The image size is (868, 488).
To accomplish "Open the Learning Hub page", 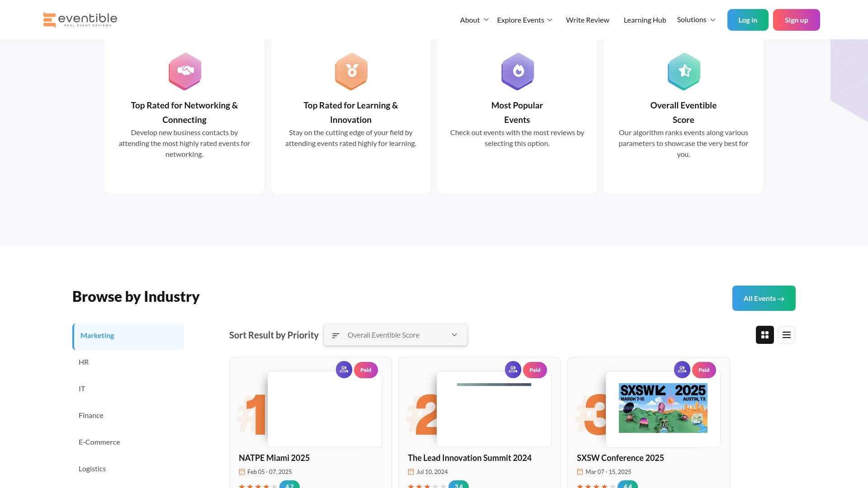I will coord(645,20).
